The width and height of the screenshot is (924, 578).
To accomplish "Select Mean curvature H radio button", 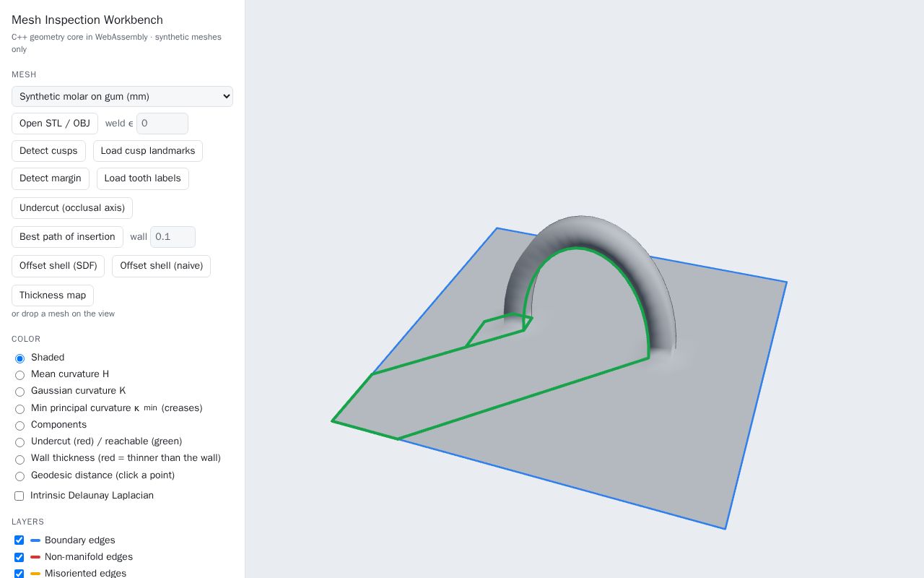I will [19, 375].
